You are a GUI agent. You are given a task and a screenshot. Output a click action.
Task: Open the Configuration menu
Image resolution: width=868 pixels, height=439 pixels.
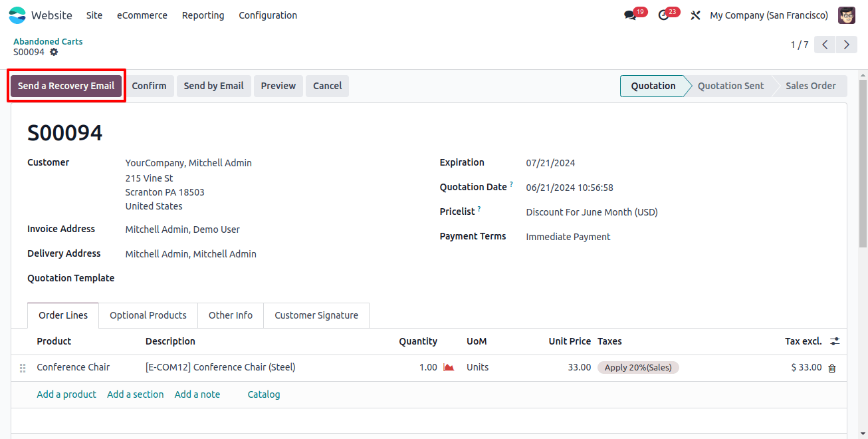pyautogui.click(x=268, y=15)
